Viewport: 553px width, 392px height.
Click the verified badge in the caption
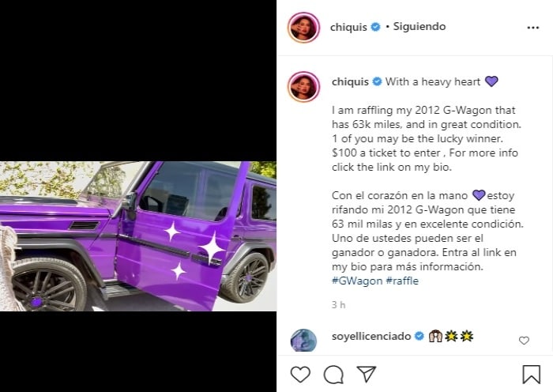[x=377, y=82]
